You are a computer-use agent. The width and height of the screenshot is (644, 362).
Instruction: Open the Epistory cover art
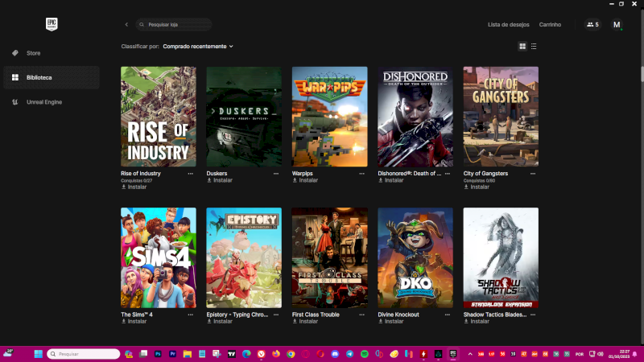coord(244,257)
